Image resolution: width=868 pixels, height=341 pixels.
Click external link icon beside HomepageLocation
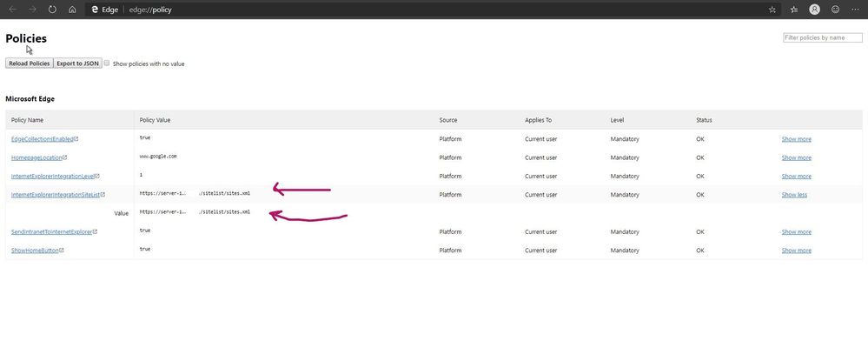[x=65, y=157]
